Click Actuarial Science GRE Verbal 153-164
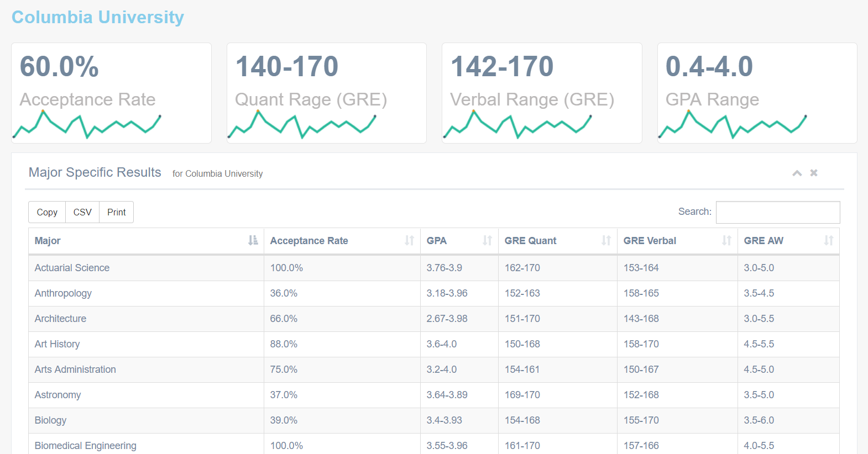This screenshot has height=454, width=868. [x=641, y=268]
